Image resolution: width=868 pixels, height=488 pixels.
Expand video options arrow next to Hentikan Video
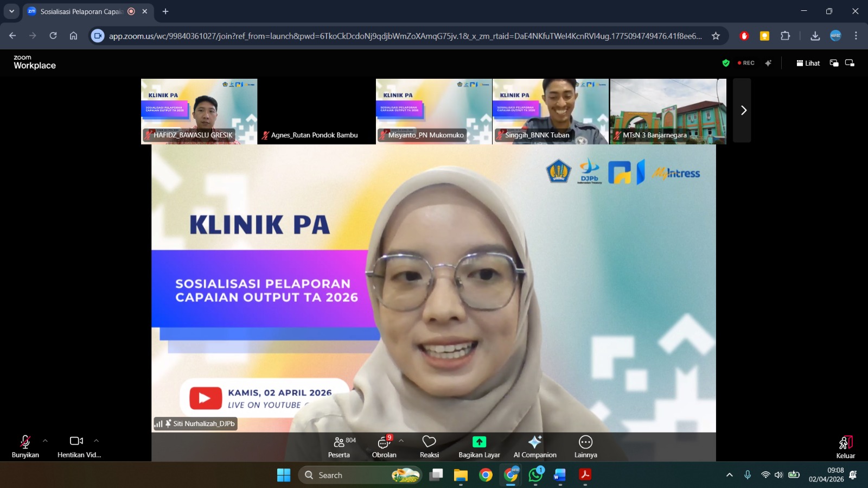pyautogui.click(x=96, y=441)
